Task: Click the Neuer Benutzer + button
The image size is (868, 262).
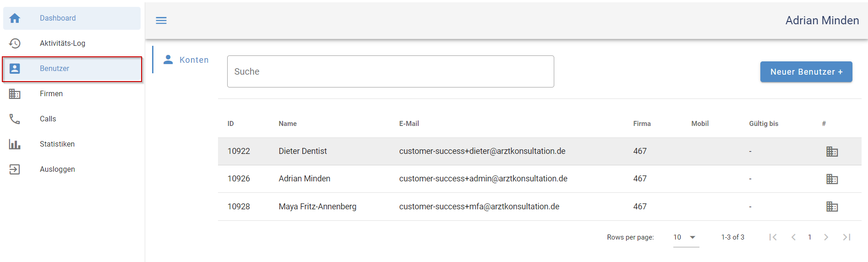Action: point(806,72)
